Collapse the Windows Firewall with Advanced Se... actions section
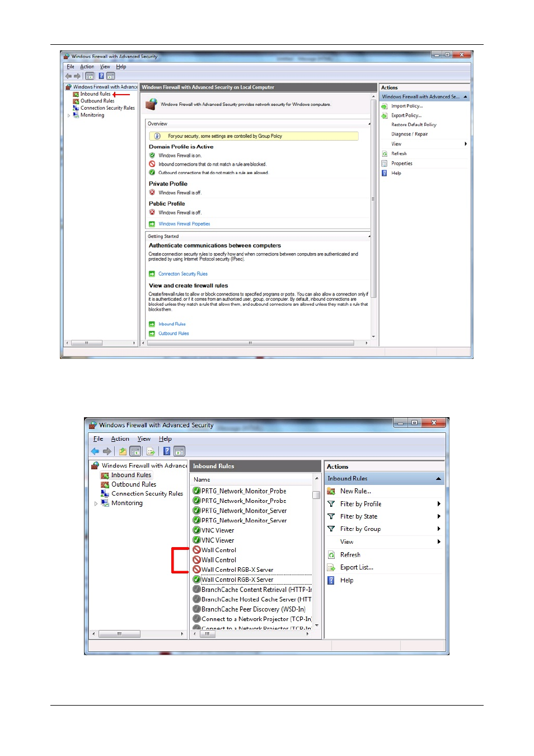Image resolution: width=534 pixels, height=756 pixels. [x=465, y=97]
